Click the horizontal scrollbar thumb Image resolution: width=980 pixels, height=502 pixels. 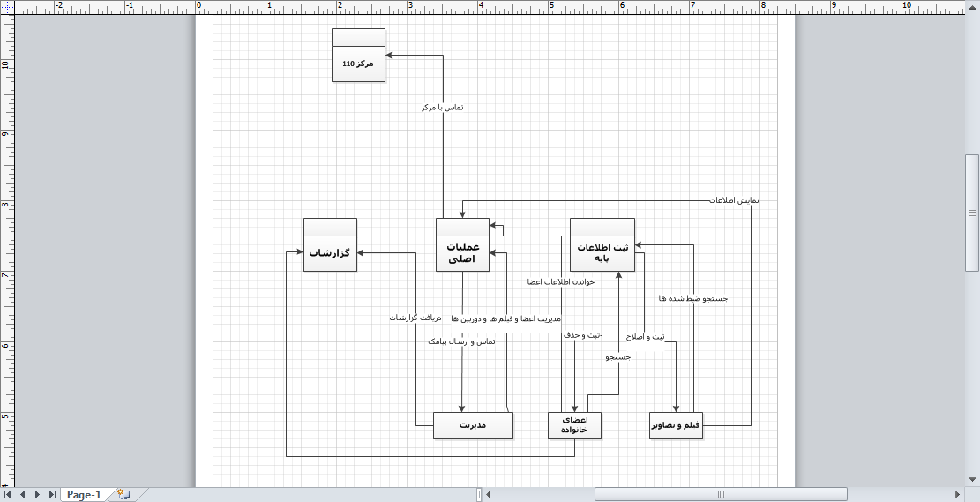click(x=721, y=494)
